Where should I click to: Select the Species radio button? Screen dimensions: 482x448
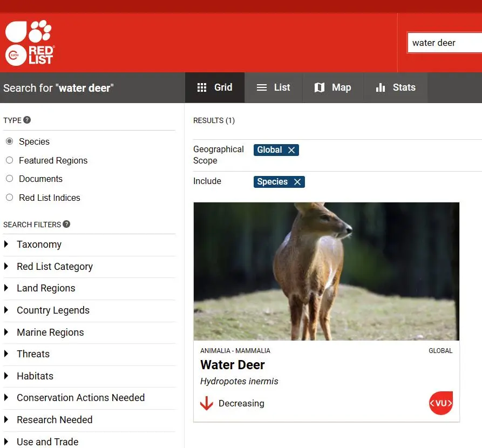pos(10,141)
